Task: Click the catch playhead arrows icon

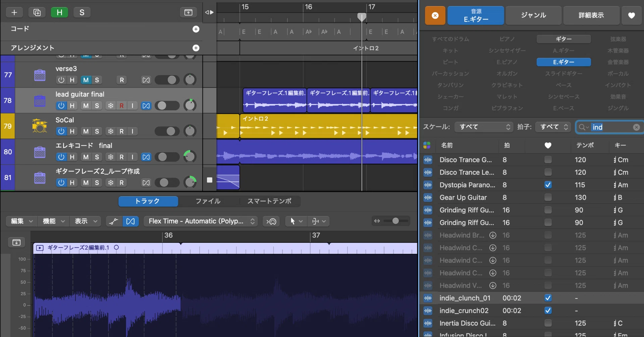Action: (x=209, y=12)
